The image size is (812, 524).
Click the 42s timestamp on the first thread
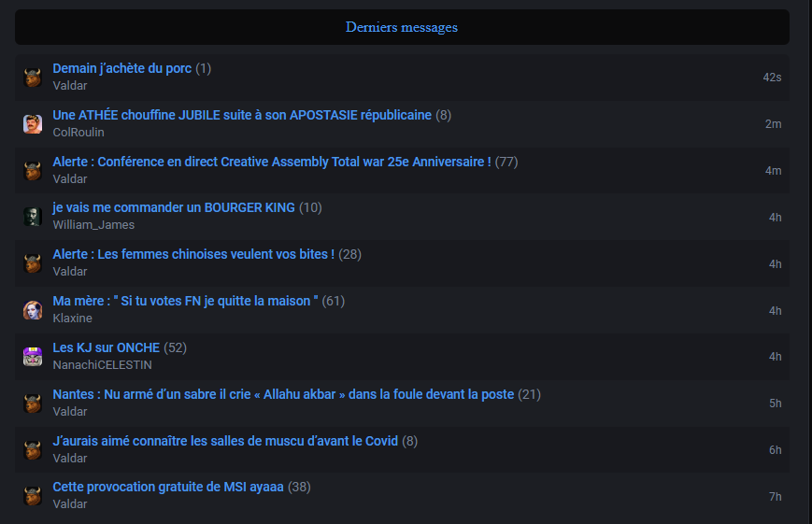pos(772,77)
